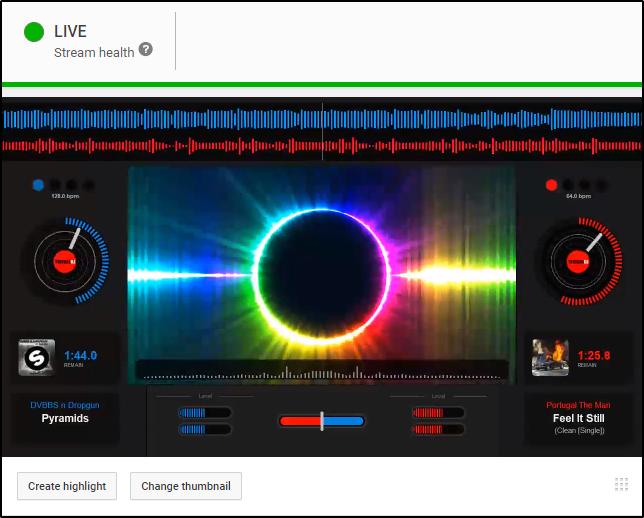Click the Create highlight button
The width and height of the screenshot is (644, 518).
coord(67,486)
